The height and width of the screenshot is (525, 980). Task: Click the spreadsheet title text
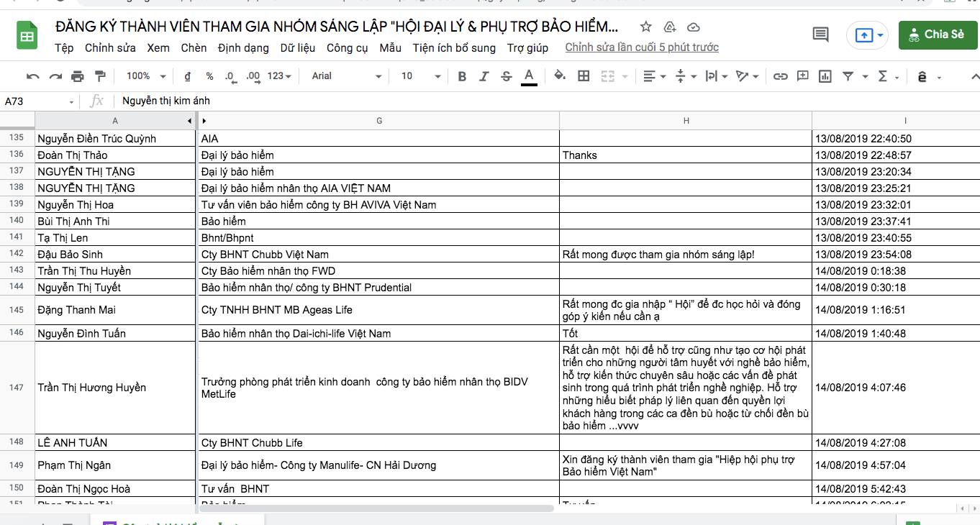pos(337,27)
